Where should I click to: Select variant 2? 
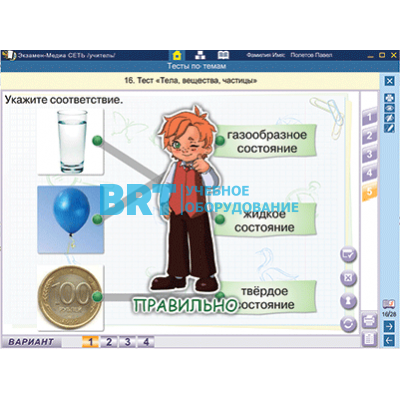[109, 342]
